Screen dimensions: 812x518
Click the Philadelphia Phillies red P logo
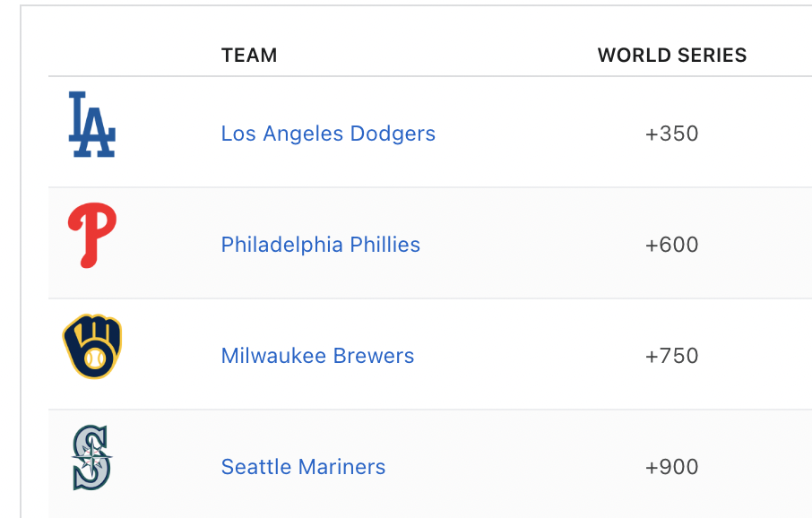click(x=92, y=235)
